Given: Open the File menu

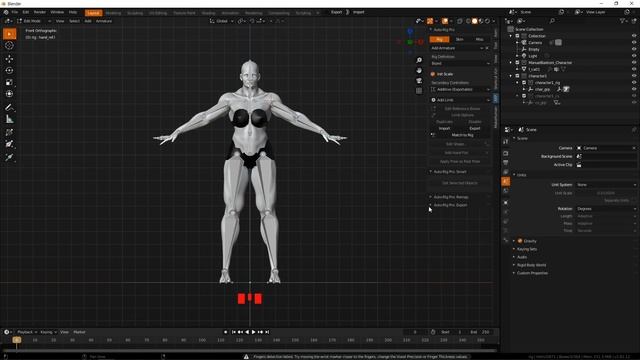Looking at the screenshot, I should click(15, 12).
